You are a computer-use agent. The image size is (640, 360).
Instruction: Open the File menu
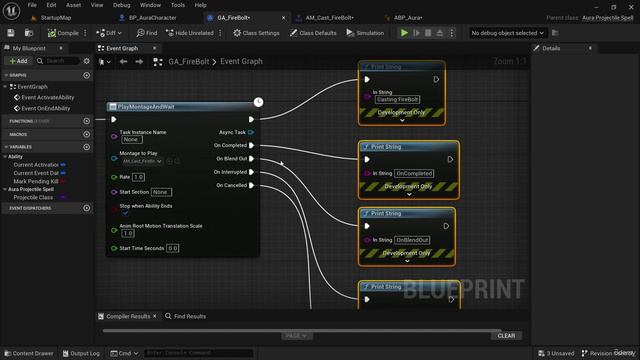[32, 5]
